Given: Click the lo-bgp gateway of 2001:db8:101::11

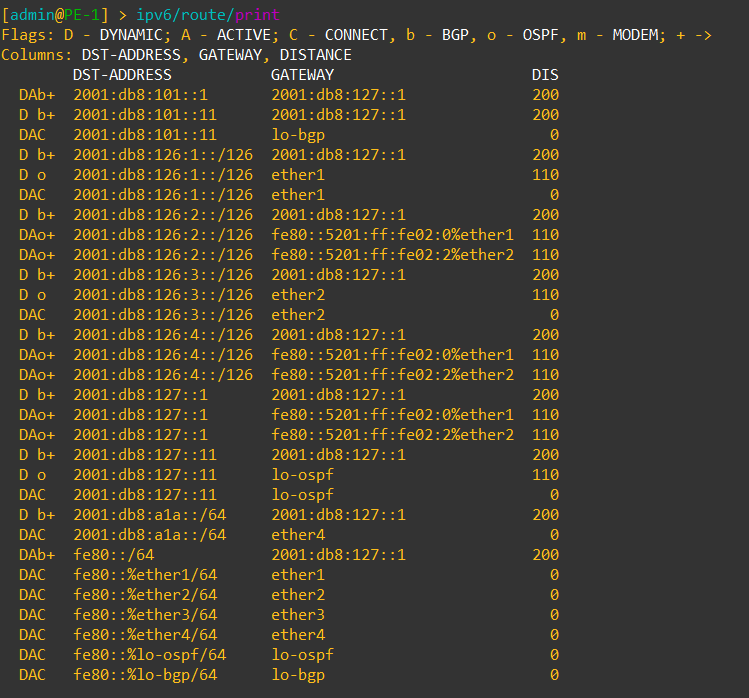Looking at the screenshot, I should click(298, 135).
